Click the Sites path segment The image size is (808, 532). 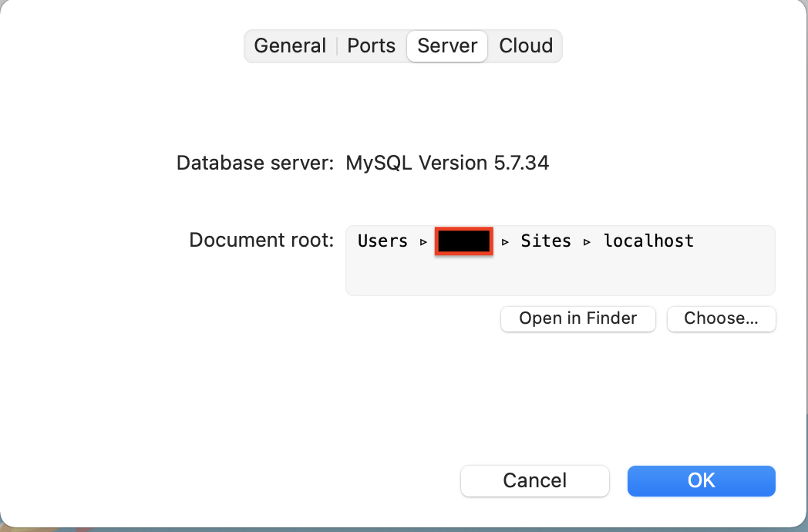point(546,241)
